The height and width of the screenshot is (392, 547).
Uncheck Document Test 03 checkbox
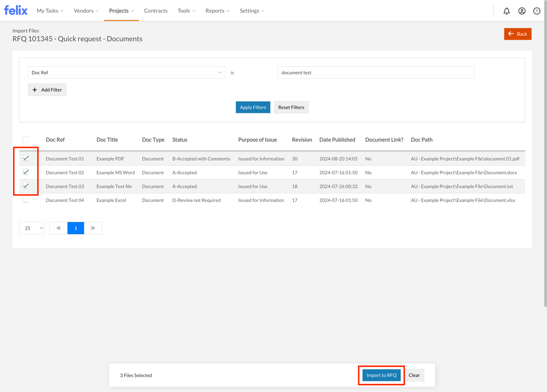26,186
